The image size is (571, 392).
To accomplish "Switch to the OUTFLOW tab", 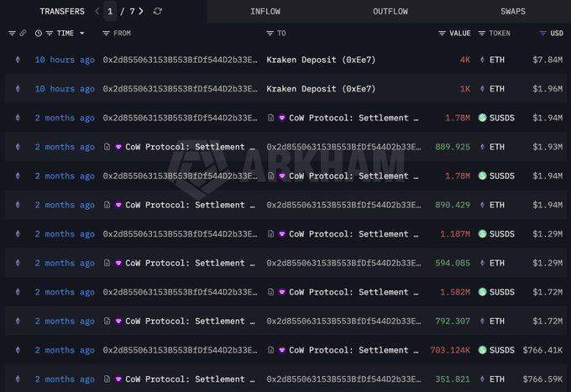I will (390, 11).
